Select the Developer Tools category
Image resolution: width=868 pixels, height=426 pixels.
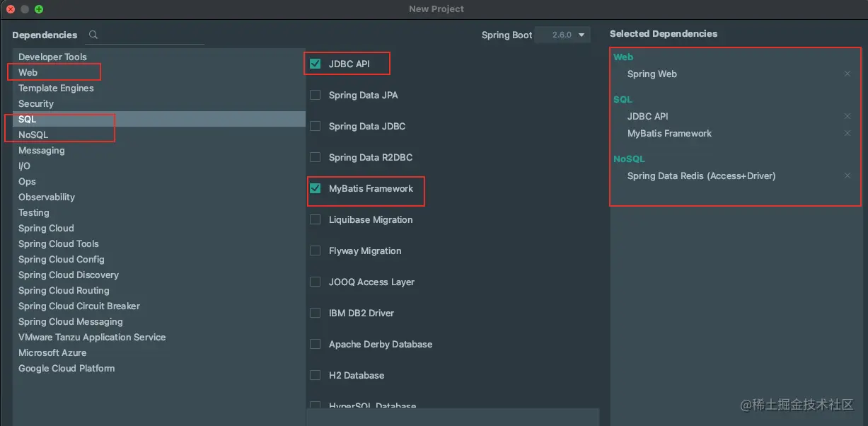coord(159,57)
